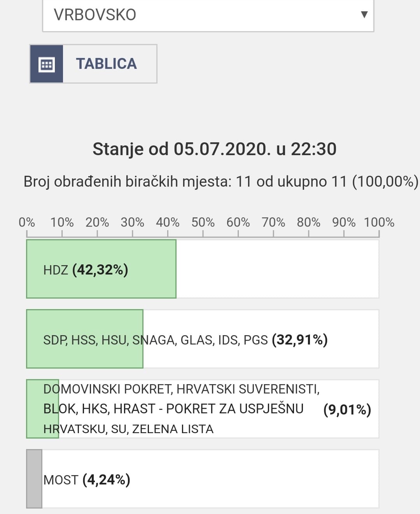Click the table grid icon
Screen dimensions: 420x514
click(46, 64)
